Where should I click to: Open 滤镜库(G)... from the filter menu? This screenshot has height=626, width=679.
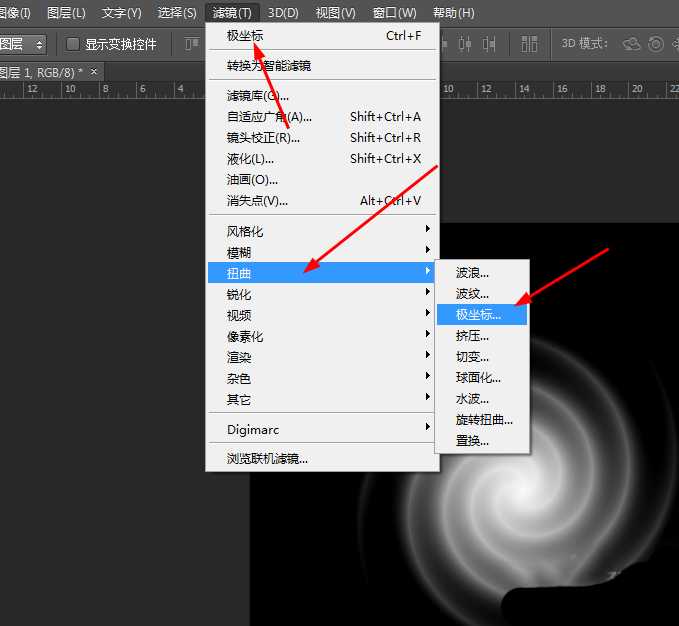258,96
